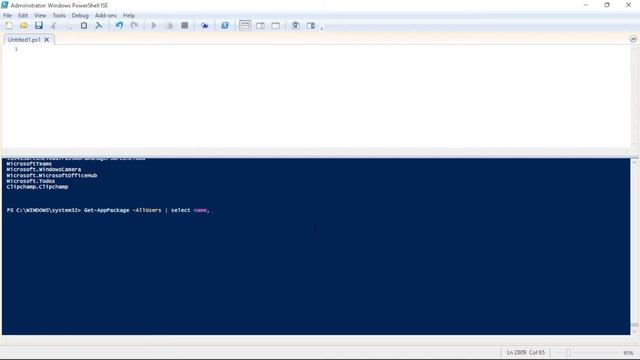Minimize the PowerShell ISE window

(586, 5)
